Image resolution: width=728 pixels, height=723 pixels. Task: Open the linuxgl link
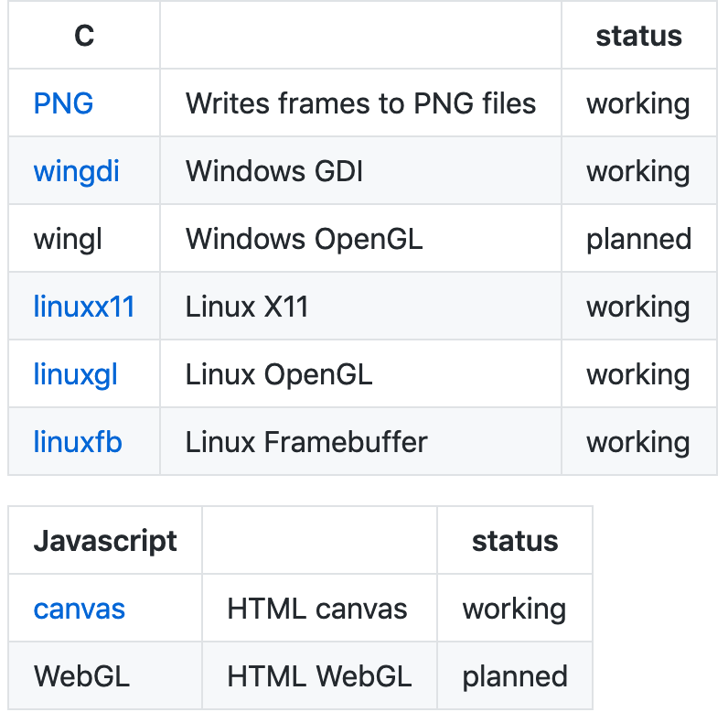pyautogui.click(x=75, y=374)
